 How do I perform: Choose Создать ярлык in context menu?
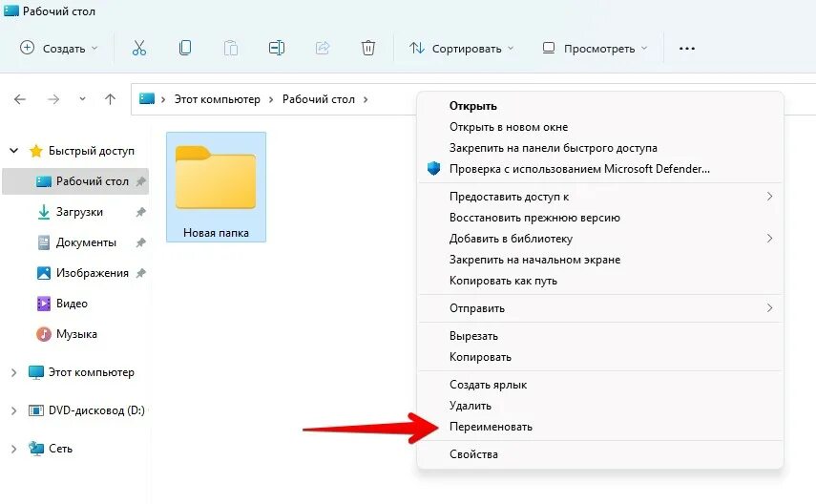click(600, 385)
